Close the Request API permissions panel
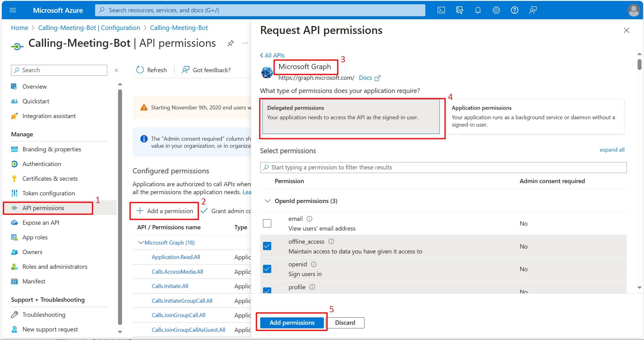 (626, 30)
